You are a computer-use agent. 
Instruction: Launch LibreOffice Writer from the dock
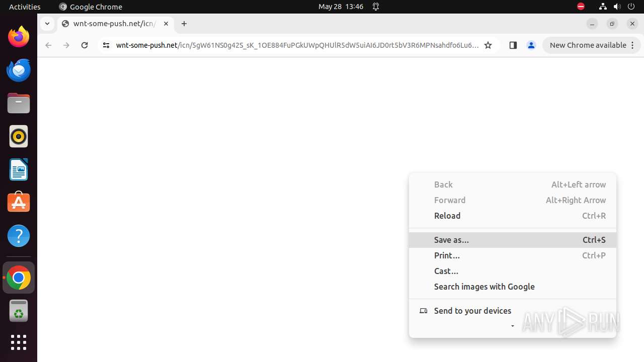[19, 169]
